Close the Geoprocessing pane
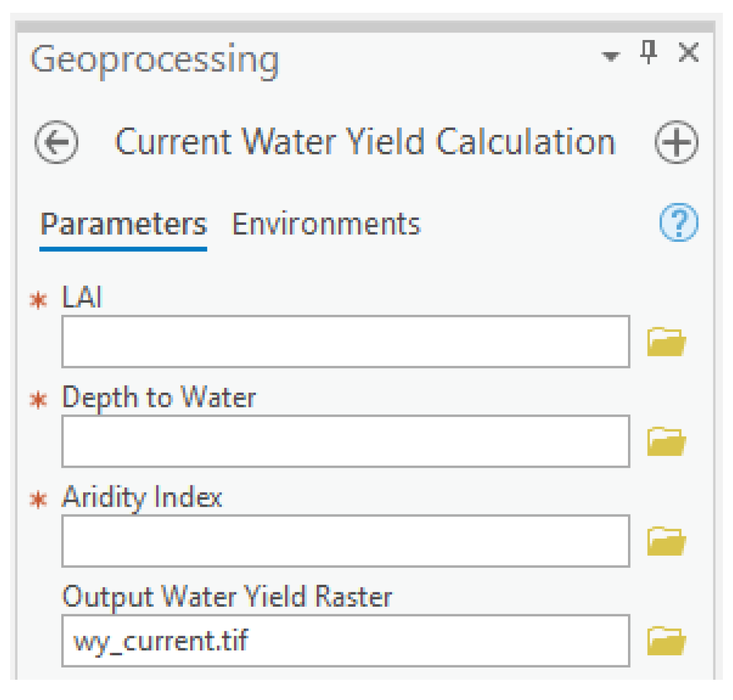The image size is (733, 700). [688, 53]
